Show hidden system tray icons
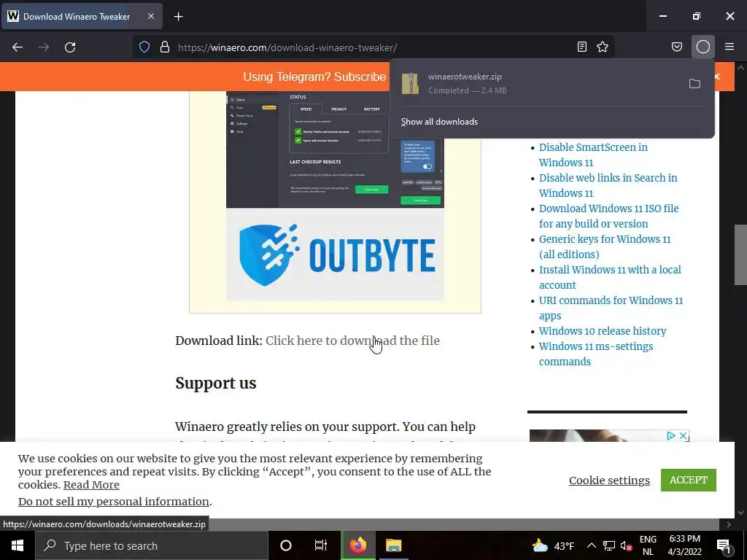747x560 pixels. point(591,545)
